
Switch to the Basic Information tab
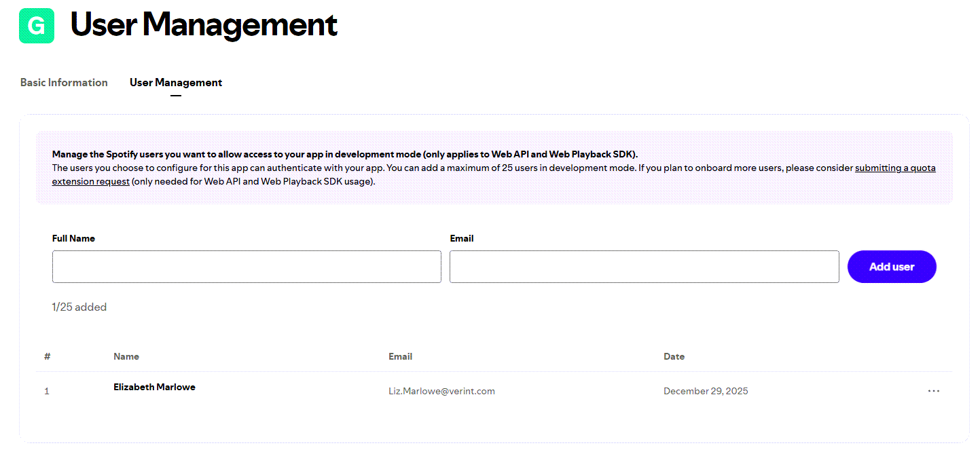[63, 82]
